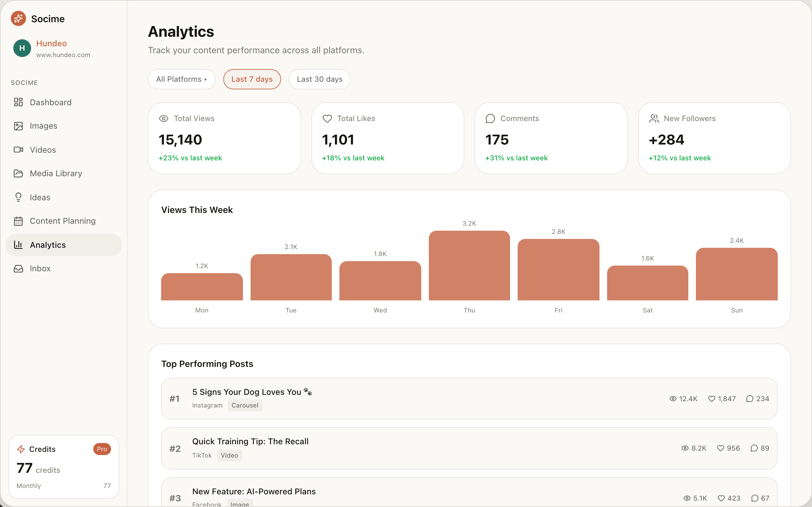
Task: Click the Pro plan badge
Action: 102,449
